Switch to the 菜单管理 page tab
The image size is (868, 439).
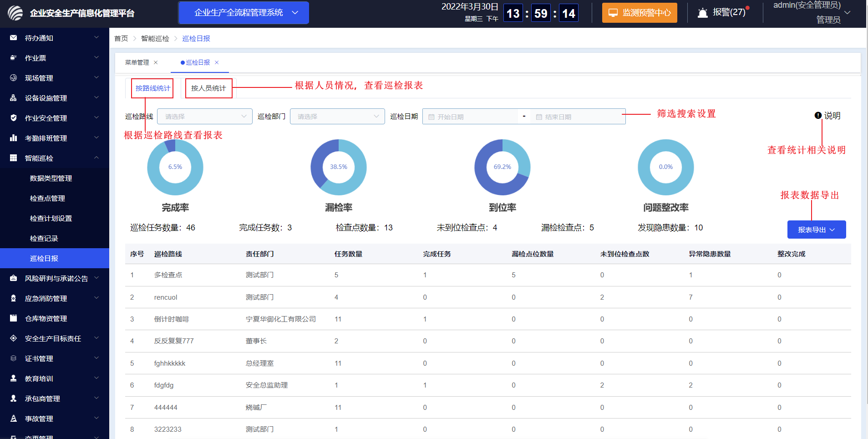coord(137,62)
